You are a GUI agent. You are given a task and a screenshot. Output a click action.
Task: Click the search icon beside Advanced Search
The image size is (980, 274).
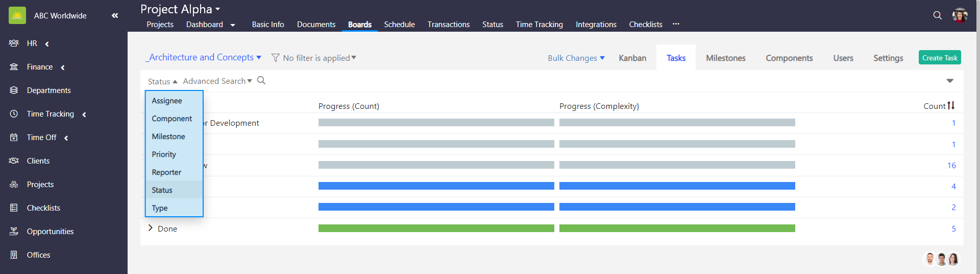point(261,81)
